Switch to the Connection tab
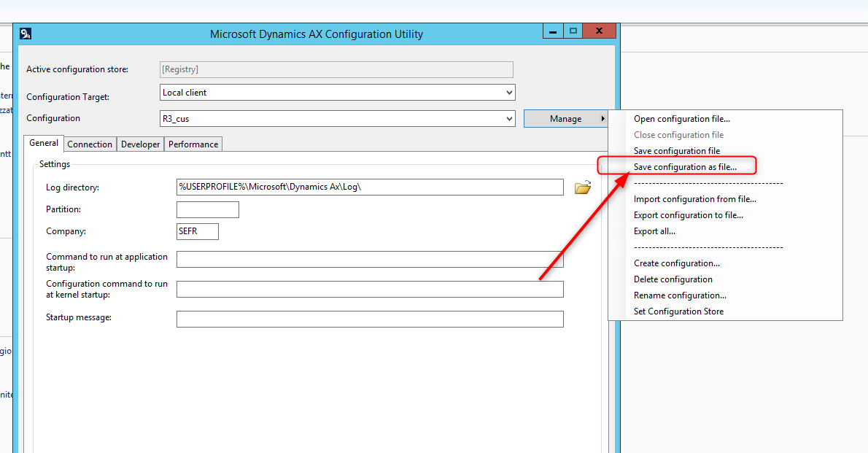This screenshot has width=868, height=453. [90, 144]
